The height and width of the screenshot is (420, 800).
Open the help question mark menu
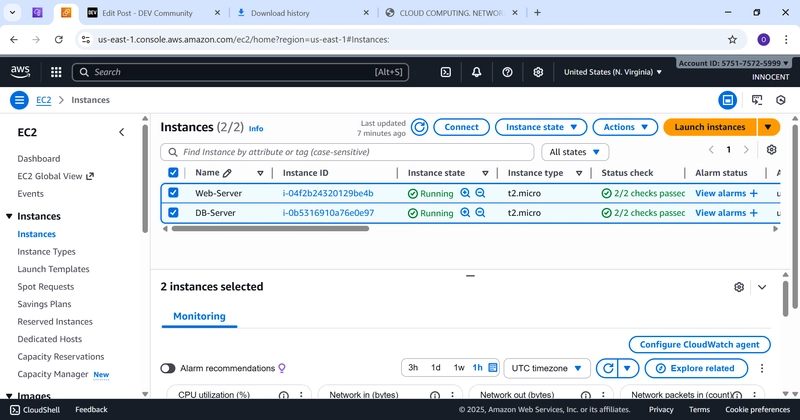507,72
